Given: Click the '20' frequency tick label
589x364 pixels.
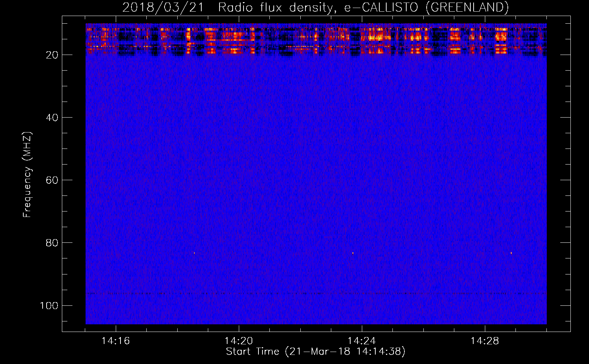Looking at the screenshot, I should coord(52,55).
